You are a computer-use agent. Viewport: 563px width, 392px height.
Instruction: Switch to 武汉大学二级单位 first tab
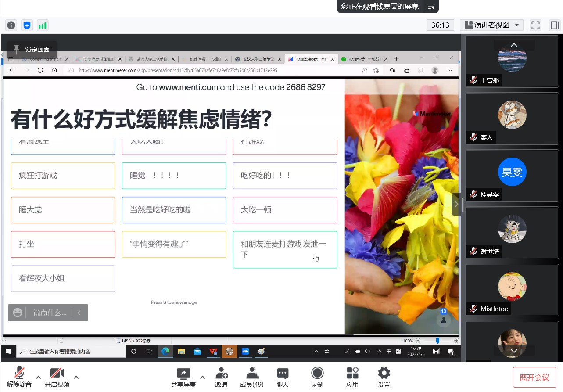[151, 59]
